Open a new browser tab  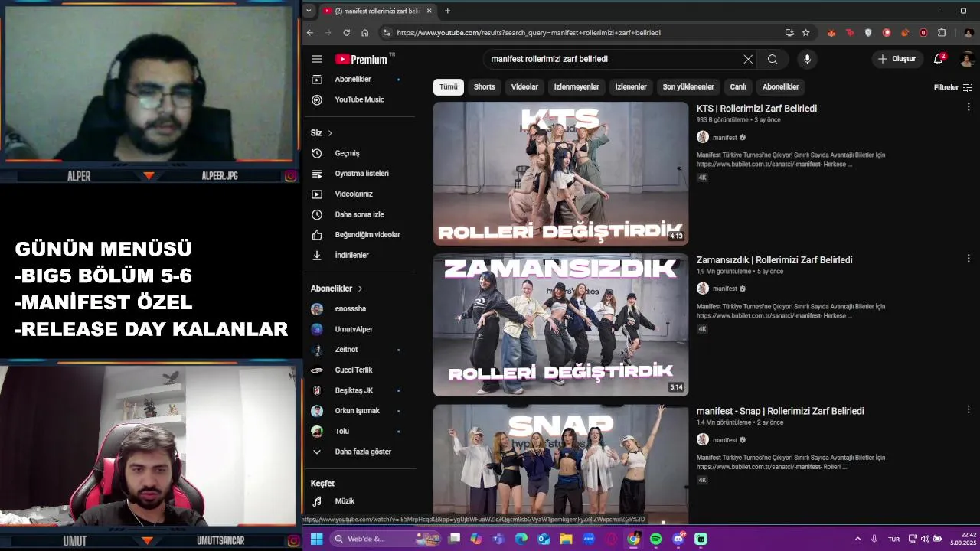pyautogui.click(x=447, y=11)
